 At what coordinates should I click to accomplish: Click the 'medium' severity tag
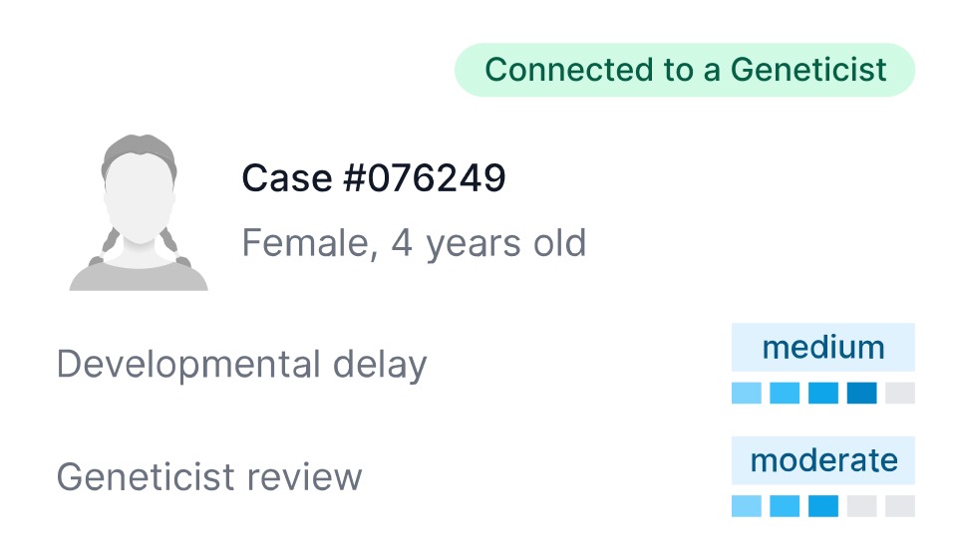click(x=822, y=348)
